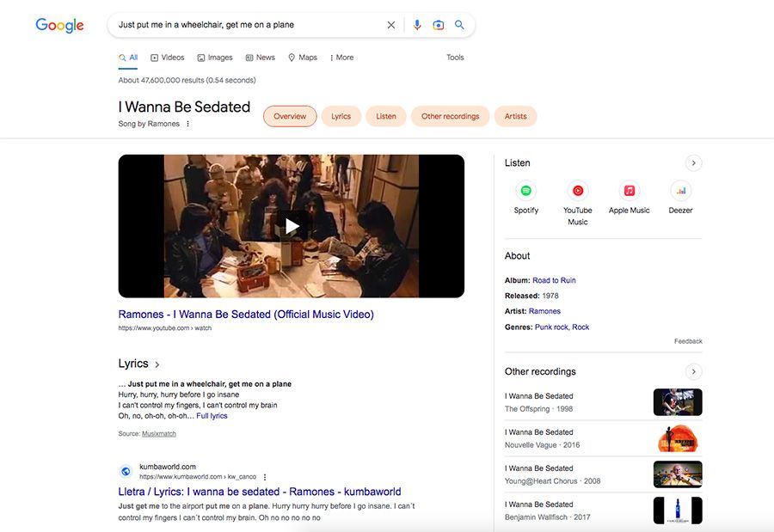The image size is (774, 532).
Task: Play the Ramones music video
Action: coord(291,225)
